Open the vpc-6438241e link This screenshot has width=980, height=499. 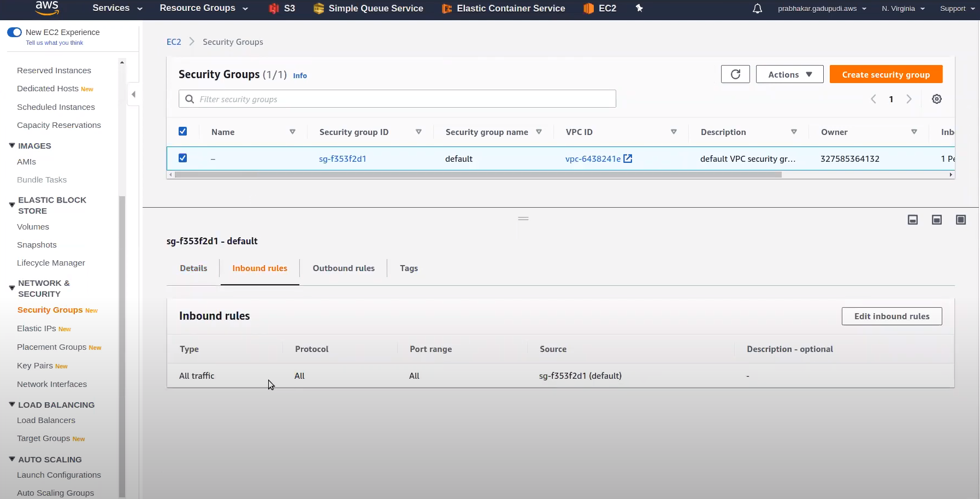[x=593, y=158]
